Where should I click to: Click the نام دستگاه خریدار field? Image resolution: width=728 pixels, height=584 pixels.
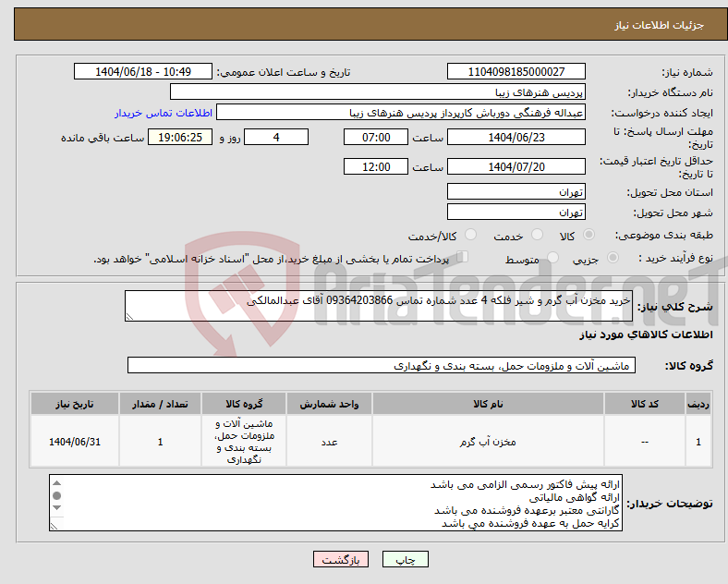tap(378, 91)
